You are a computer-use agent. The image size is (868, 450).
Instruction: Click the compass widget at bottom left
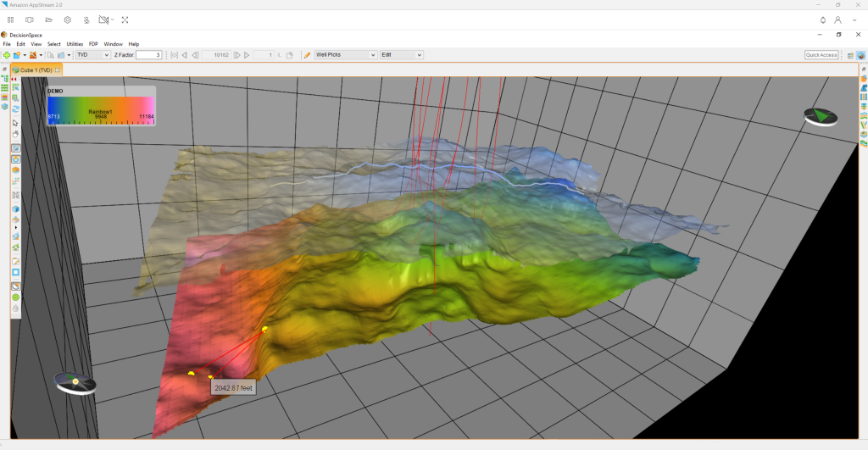(x=75, y=383)
